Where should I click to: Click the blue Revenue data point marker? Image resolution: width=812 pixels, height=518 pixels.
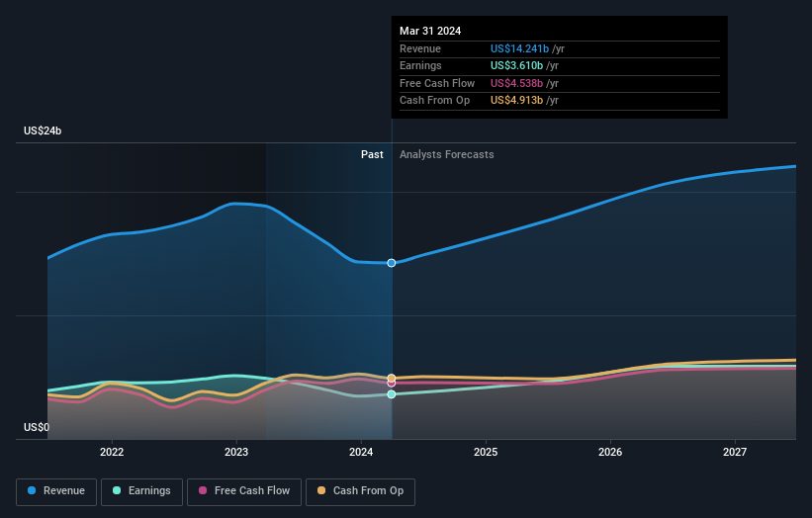point(392,263)
